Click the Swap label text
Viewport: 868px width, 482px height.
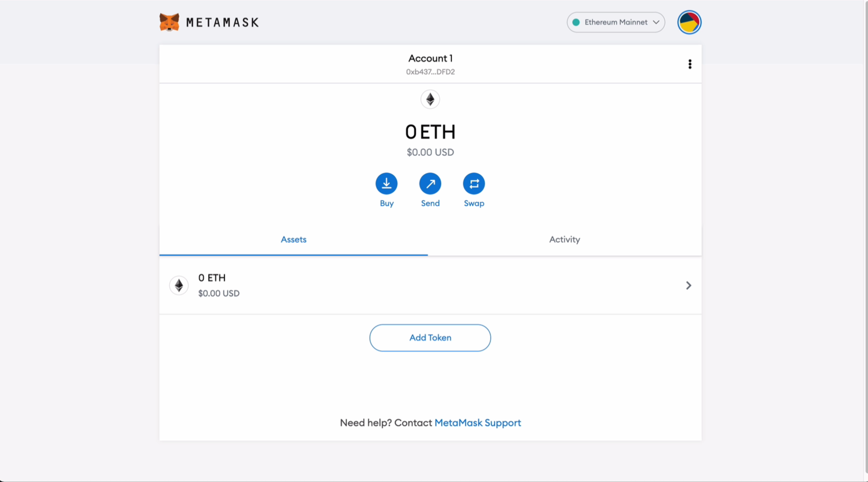coord(474,204)
